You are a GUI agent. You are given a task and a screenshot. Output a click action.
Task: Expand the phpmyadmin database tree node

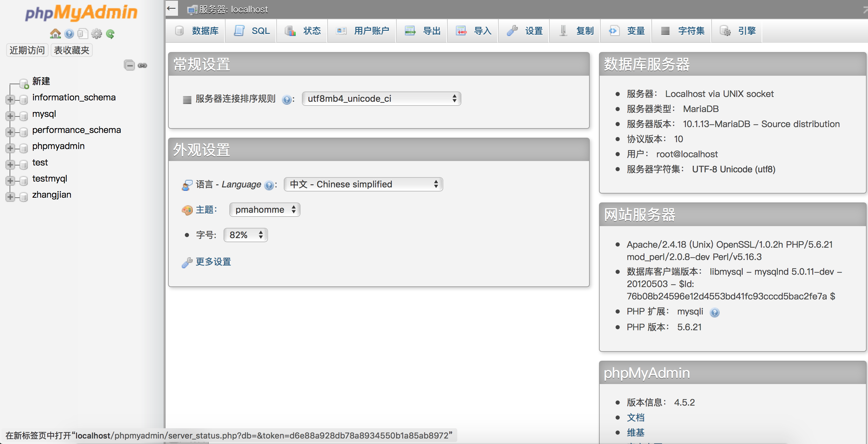pyautogui.click(x=10, y=148)
